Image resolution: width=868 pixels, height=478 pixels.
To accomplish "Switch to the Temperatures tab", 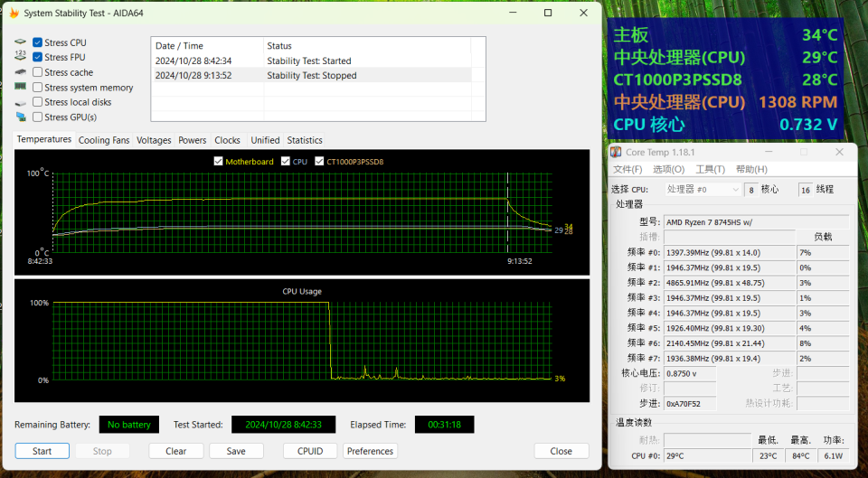I will click(43, 139).
